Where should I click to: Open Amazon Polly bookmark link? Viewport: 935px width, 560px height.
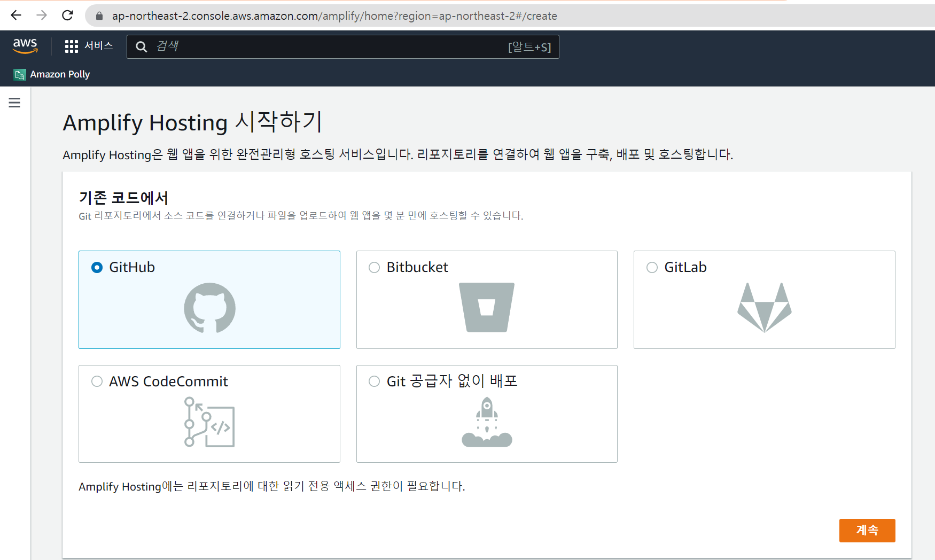pyautogui.click(x=60, y=74)
